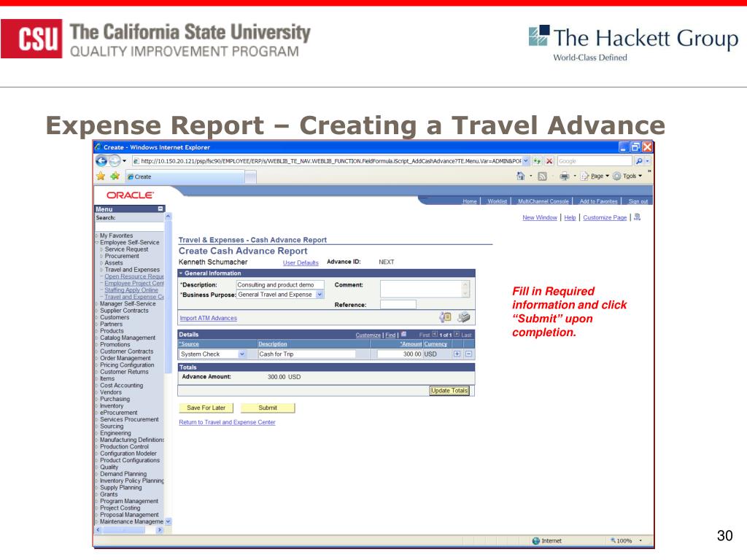The image size is (747, 560).
Task: Open Travel and Expenses under Employee Self-Service
Action: (132, 270)
